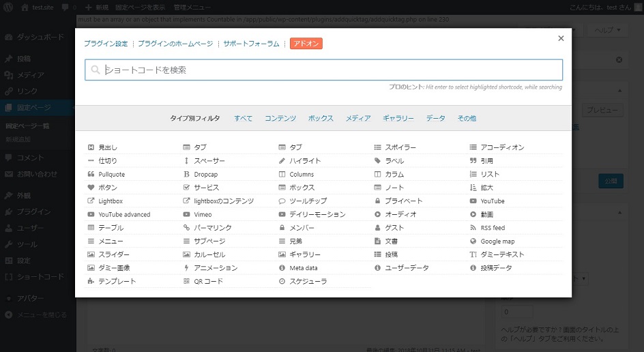Close the shortcode popup dialog
Screen dimensions: 644x352
click(x=561, y=39)
